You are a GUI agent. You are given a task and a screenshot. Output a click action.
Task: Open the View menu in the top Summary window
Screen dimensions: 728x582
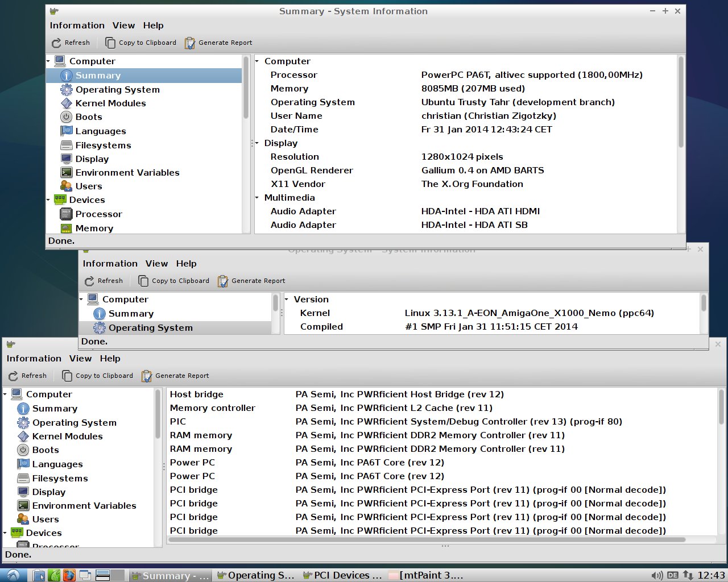[123, 26]
